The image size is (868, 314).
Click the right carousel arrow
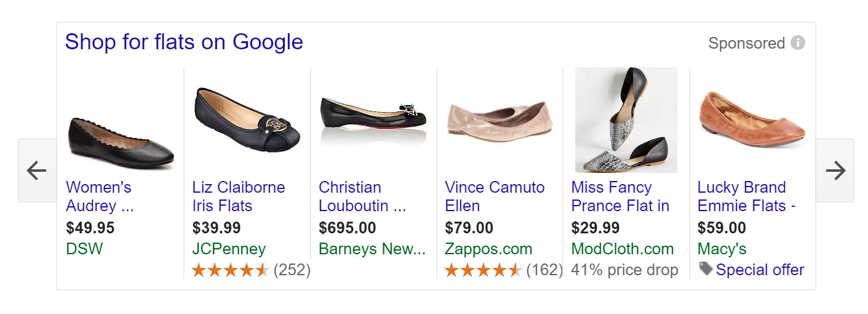click(x=835, y=171)
